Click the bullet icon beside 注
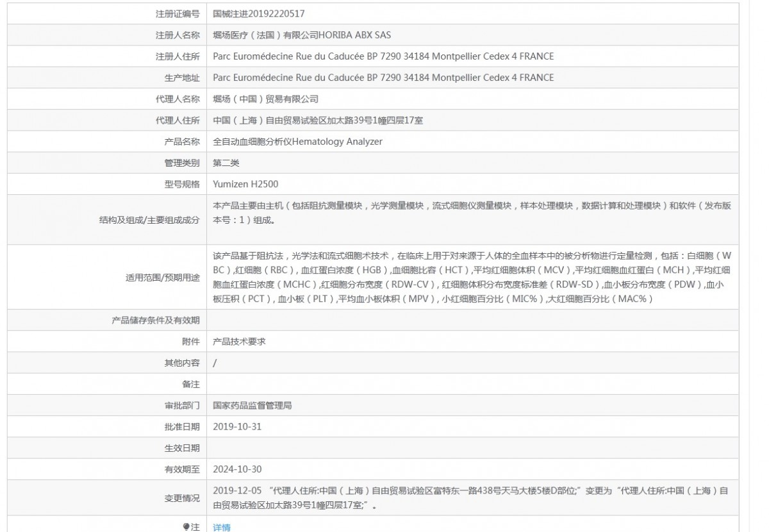The image size is (769, 532). coord(186,526)
